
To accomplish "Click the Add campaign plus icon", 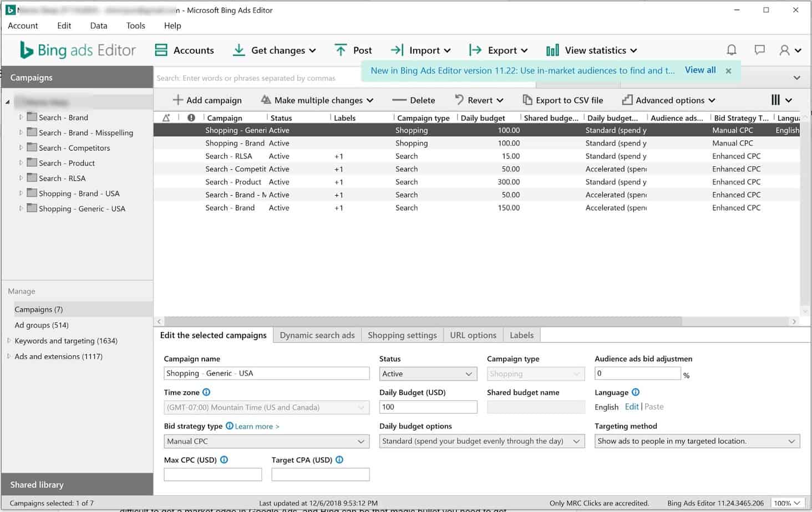I will click(x=177, y=100).
